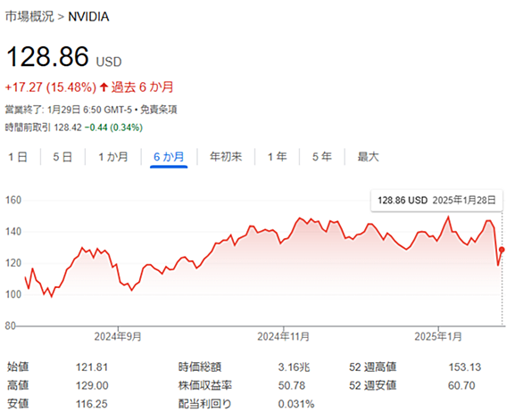
Task: Click the 配当利回り label
Action: [x=205, y=404]
